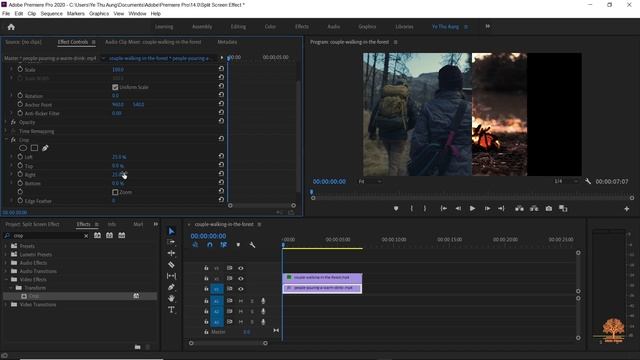Collapse Video Effects folder
Viewport: 640px width, 360px height.
[x=6, y=279]
